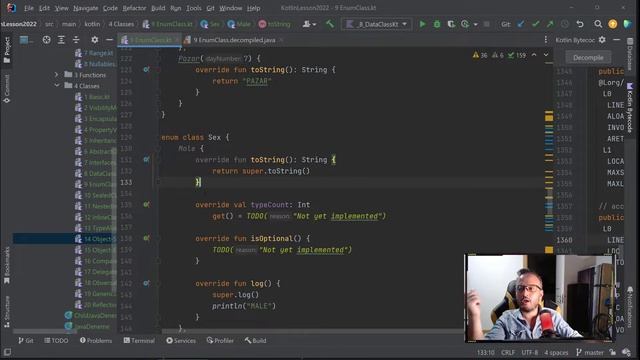Open editor tabs more options menu
Image resolution: width=640 pixels, height=360 pixels.
(x=546, y=40)
